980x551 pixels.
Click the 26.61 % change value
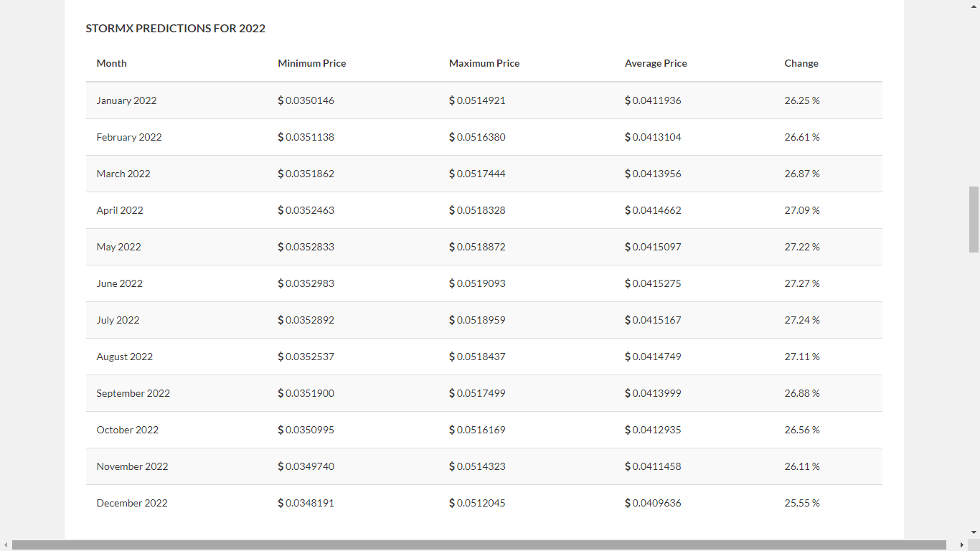tap(802, 137)
